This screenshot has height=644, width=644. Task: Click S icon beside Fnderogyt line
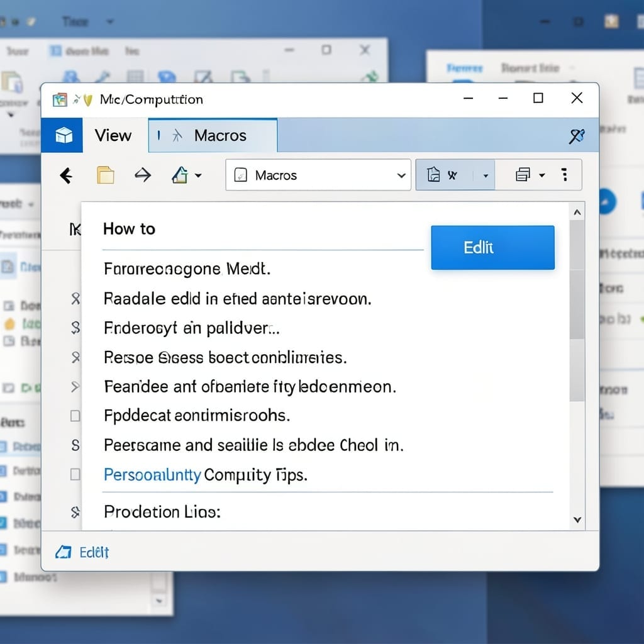click(75, 328)
